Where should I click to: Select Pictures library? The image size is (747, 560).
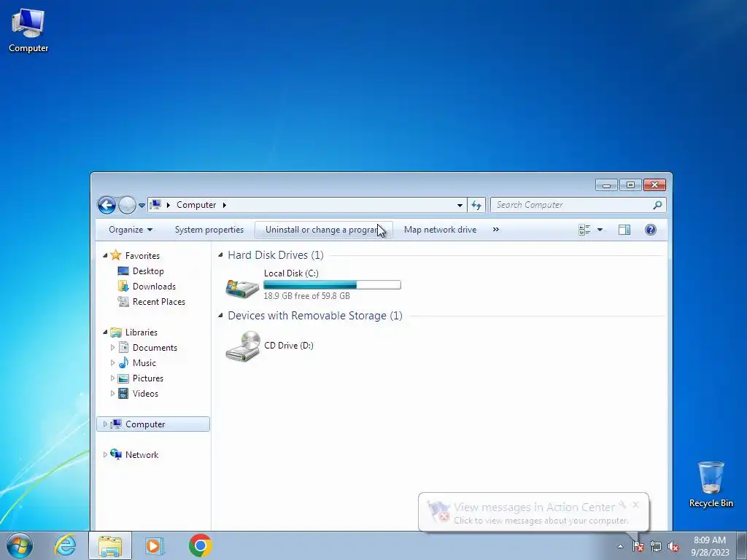(x=147, y=378)
